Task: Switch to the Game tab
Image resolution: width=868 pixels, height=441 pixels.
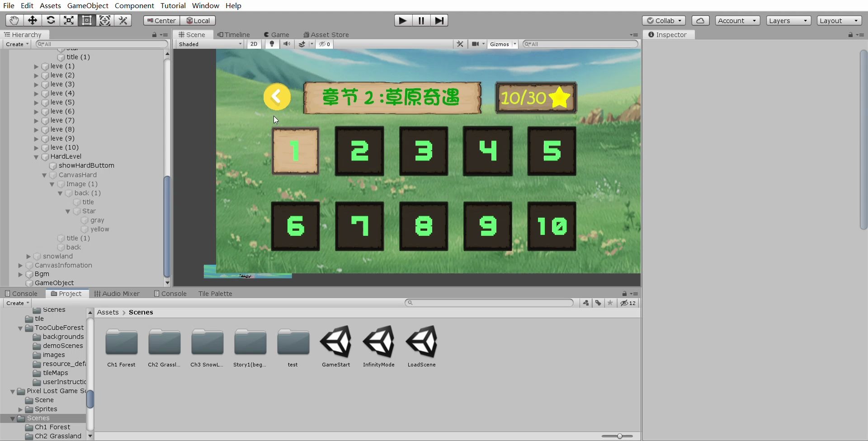Action: pos(277,35)
